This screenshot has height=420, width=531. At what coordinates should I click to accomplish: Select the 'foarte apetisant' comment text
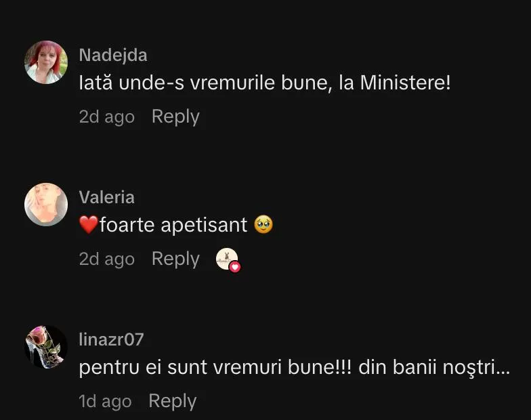pyautogui.click(x=173, y=225)
